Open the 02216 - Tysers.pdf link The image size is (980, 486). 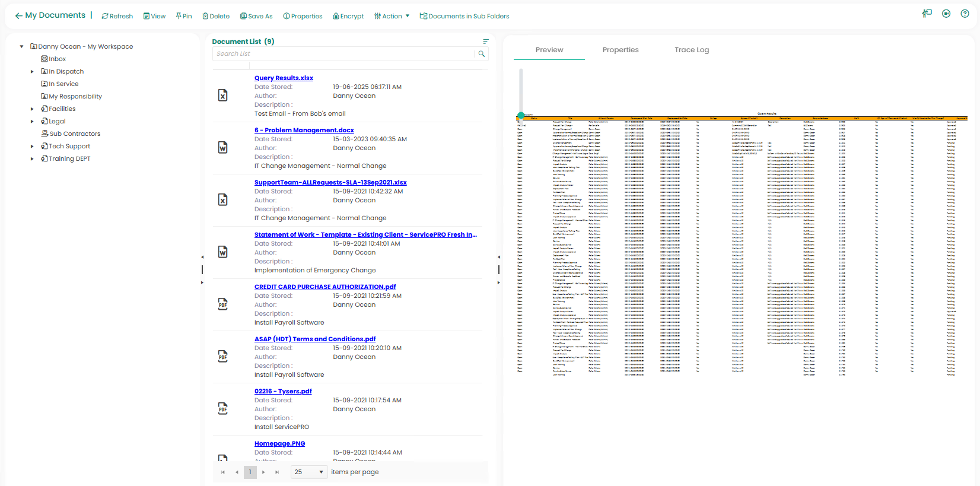click(283, 392)
